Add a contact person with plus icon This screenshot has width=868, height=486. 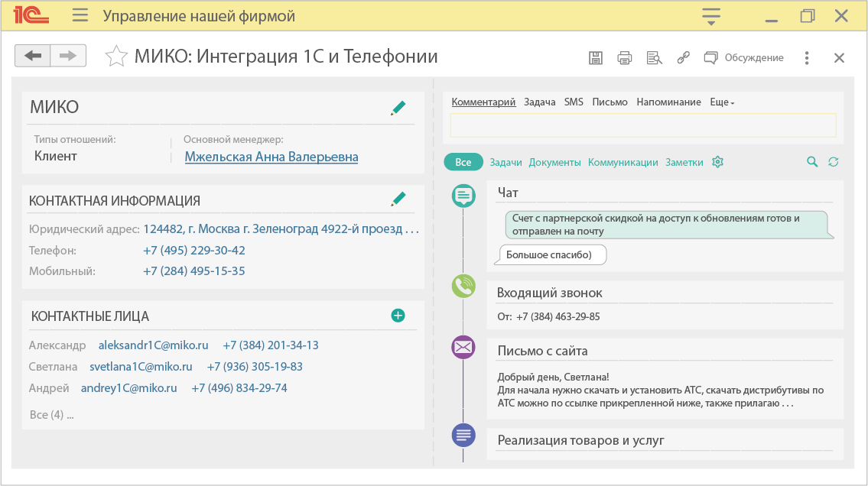[398, 316]
